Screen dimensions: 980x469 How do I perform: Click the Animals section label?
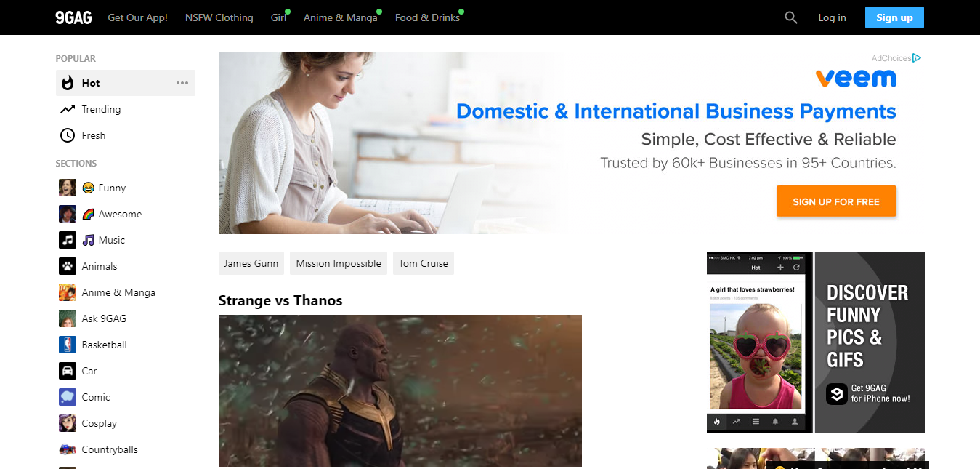tap(100, 266)
